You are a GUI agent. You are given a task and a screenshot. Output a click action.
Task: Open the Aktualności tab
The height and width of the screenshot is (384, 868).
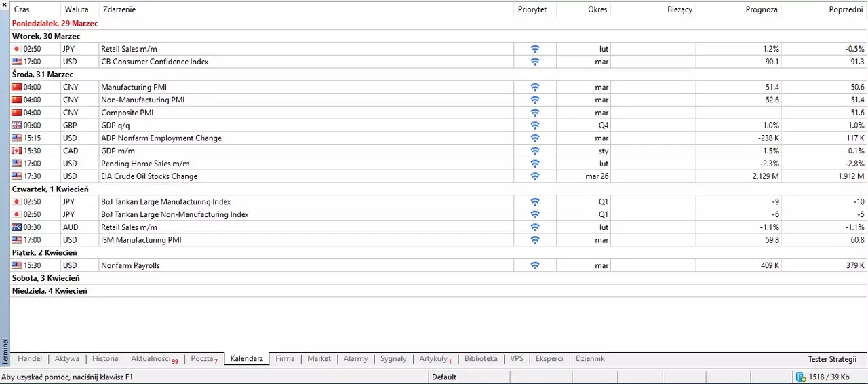pos(154,359)
